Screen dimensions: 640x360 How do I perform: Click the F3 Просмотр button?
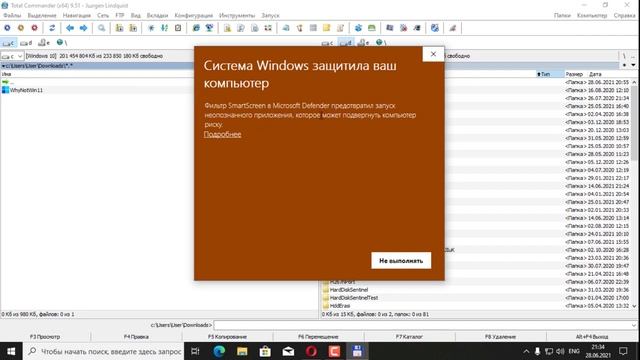45,337
